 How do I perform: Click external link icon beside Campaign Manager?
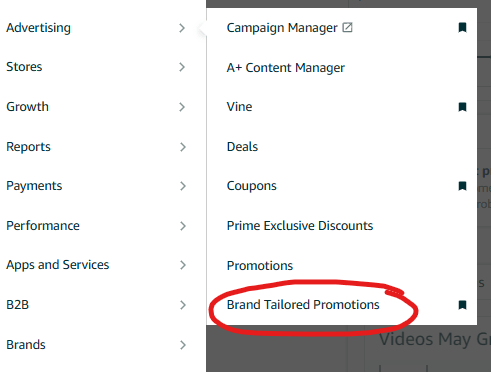347,27
